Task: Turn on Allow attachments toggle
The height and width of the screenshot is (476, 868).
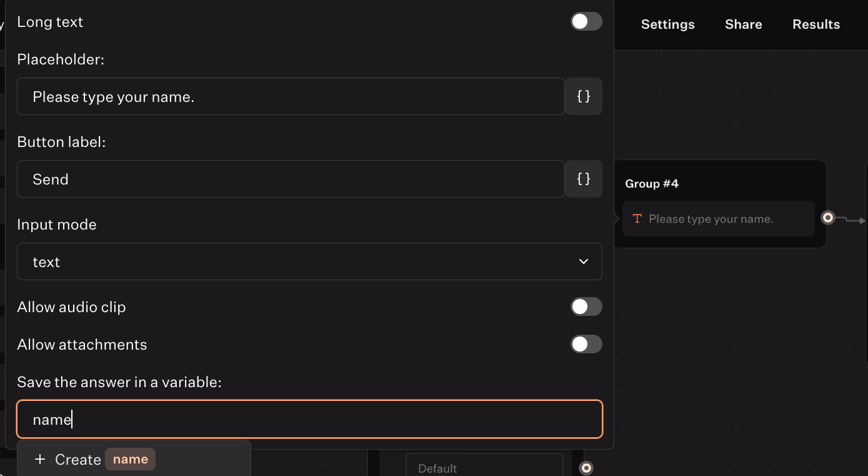Action: [x=586, y=345]
